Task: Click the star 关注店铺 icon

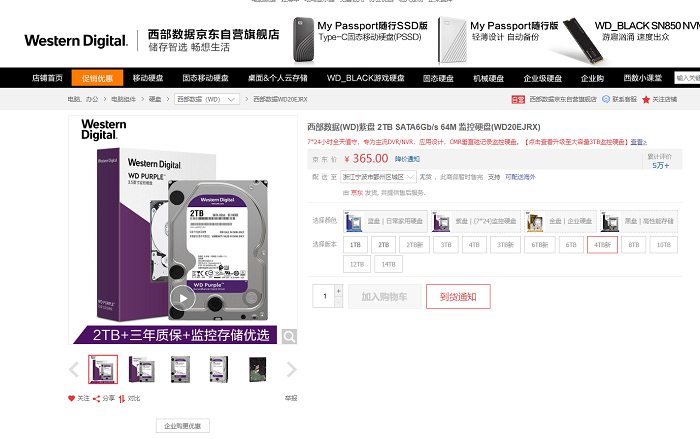Action: pyautogui.click(x=646, y=99)
